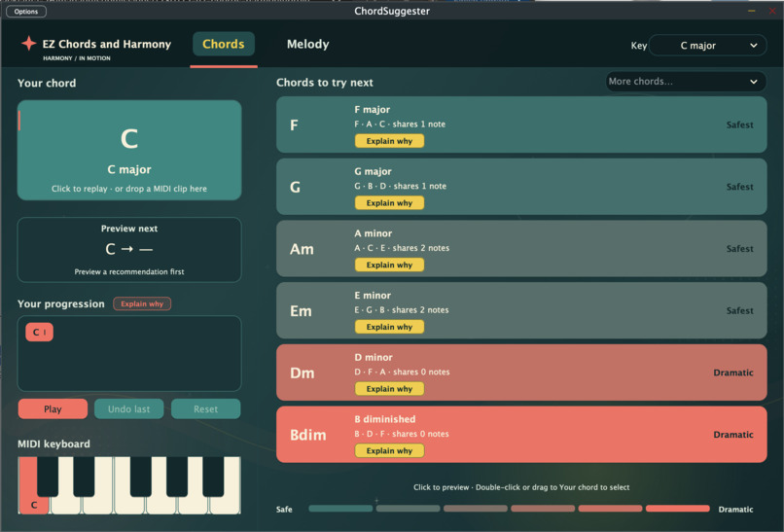The image size is (784, 532).
Task: Select the C I progression chip
Action: (40, 332)
